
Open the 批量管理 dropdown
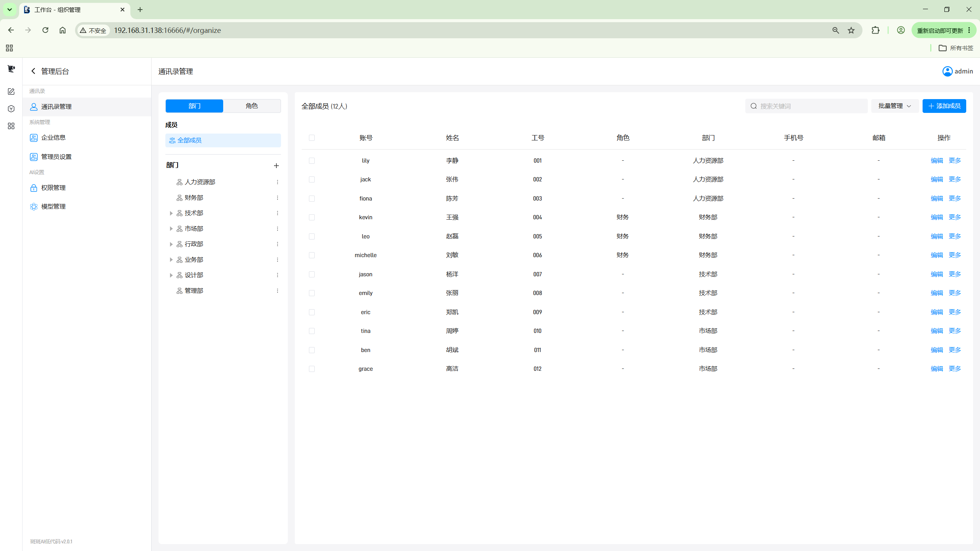point(895,106)
